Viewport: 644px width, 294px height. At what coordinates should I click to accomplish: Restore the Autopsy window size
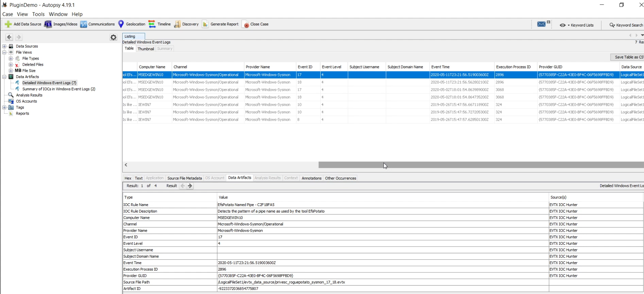pyautogui.click(x=621, y=5)
